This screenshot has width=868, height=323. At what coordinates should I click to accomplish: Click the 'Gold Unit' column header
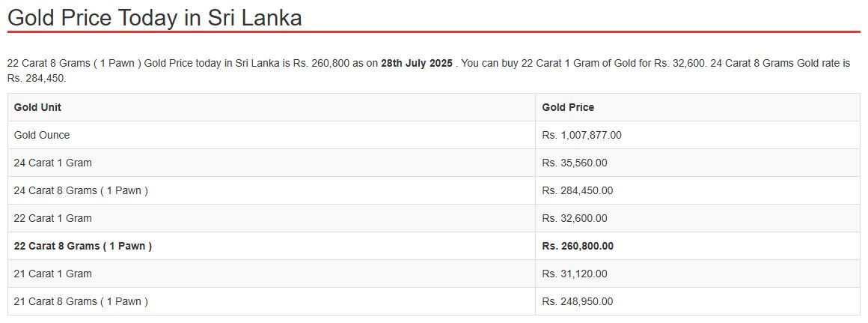coord(37,107)
